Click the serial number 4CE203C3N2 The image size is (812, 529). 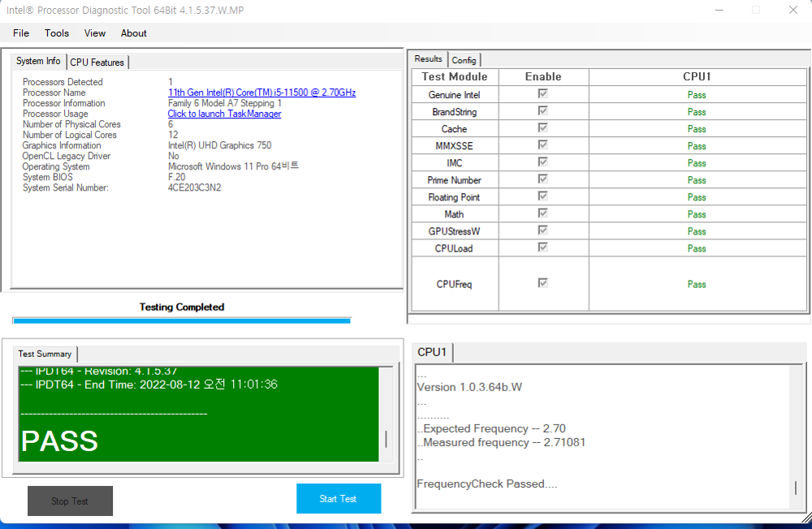pyautogui.click(x=195, y=187)
